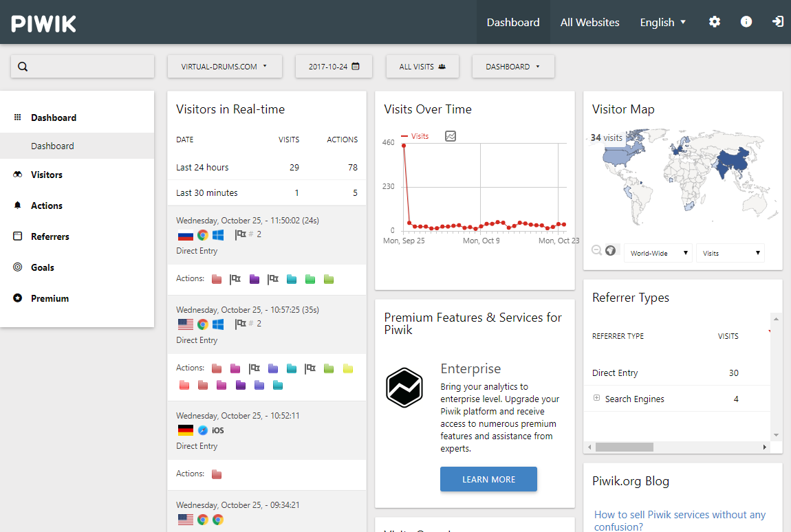Viewport: 791px width, 532px height.
Task: Go to All Websites in top navigation
Action: 589,22
